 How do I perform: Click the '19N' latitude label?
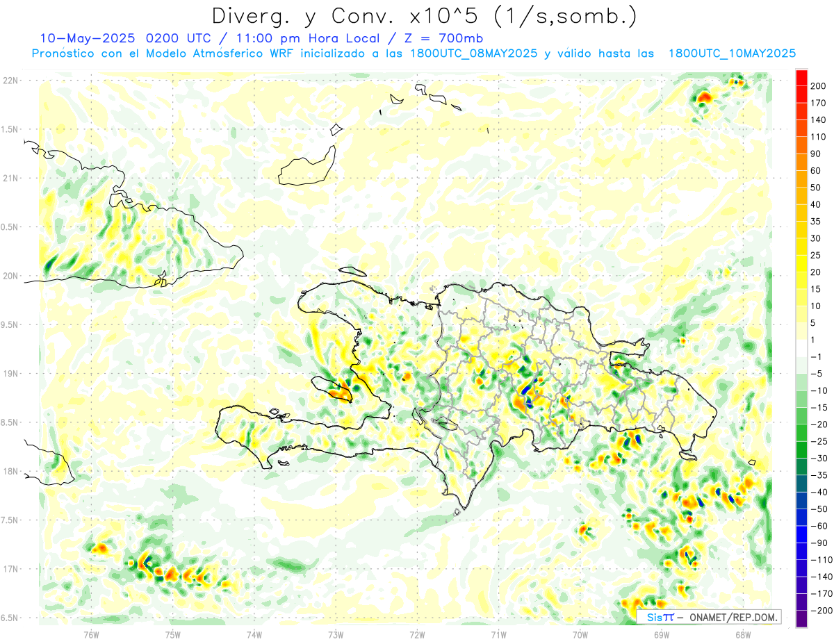10,373
